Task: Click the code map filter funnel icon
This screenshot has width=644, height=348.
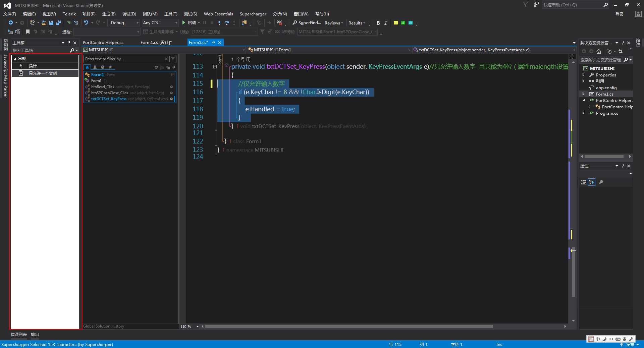Action: coord(173,59)
